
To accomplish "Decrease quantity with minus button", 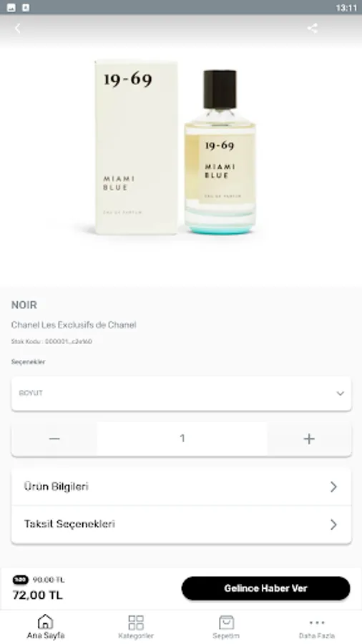I will 54,439.
